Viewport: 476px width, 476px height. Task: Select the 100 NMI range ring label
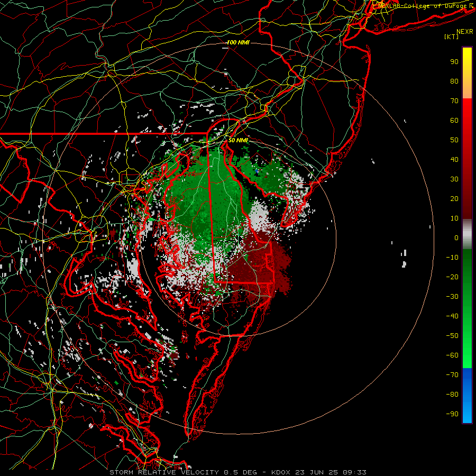tap(237, 42)
